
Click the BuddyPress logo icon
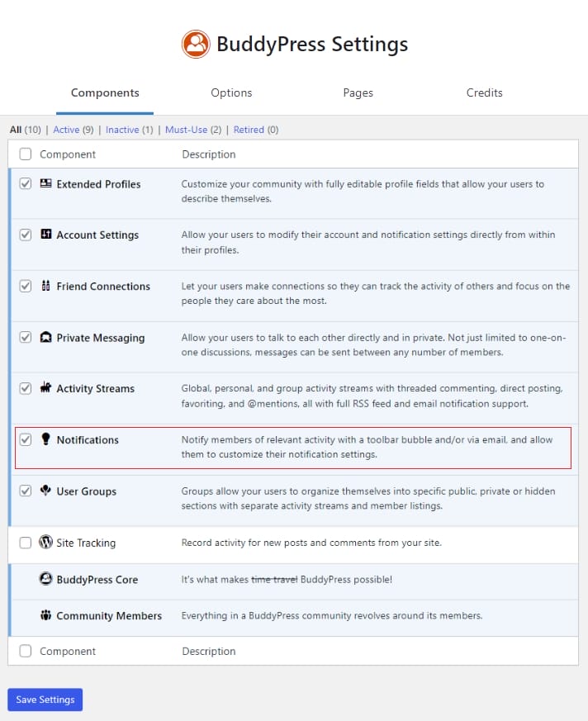click(x=196, y=44)
